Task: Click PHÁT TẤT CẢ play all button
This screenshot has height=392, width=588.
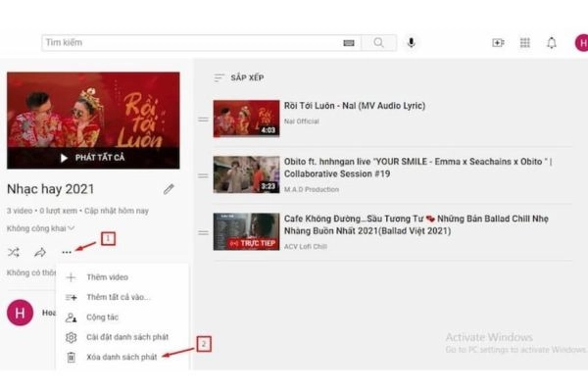Action: pos(93,158)
